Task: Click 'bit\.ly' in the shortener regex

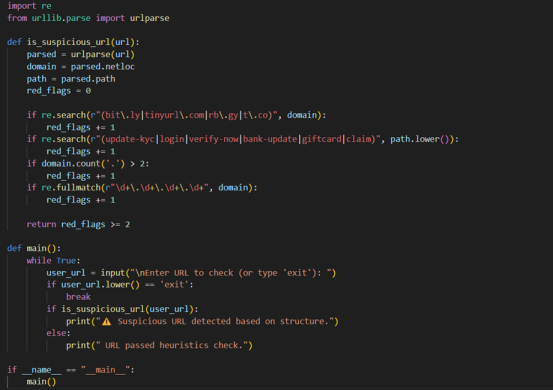Action: [x=123, y=115]
